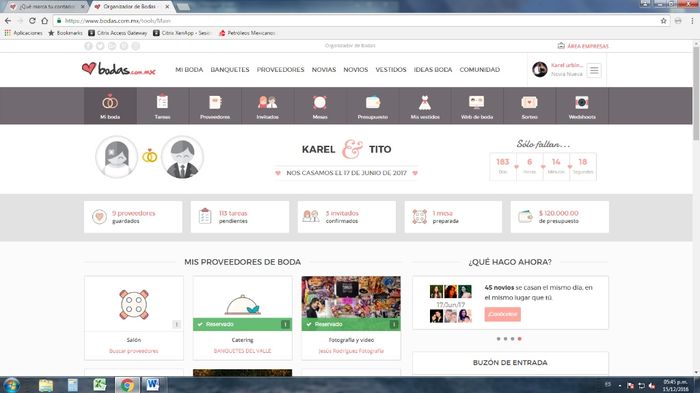The width and height of the screenshot is (700, 393).
Task: Open the Chrome menu with three dots
Action: [692, 21]
